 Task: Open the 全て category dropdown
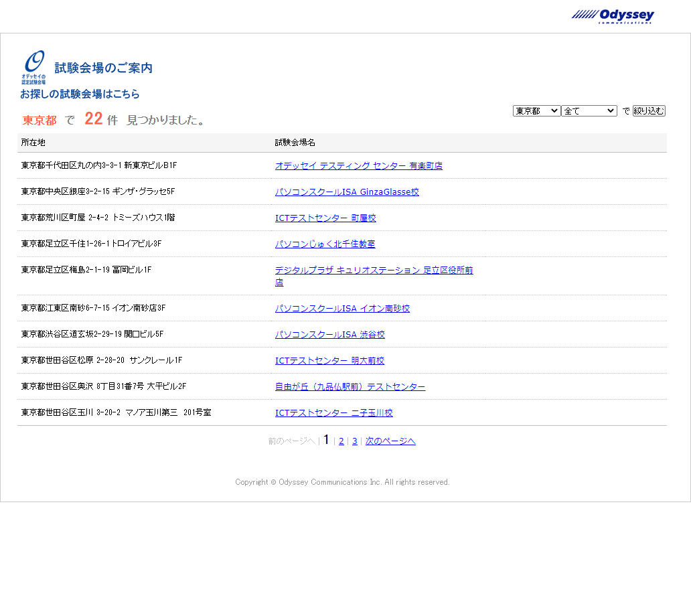click(589, 111)
